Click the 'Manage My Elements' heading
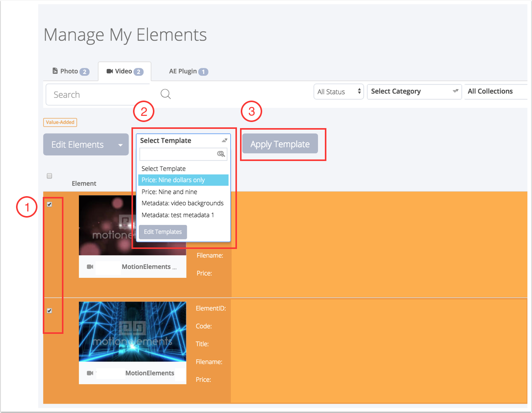 pyautogui.click(x=125, y=35)
